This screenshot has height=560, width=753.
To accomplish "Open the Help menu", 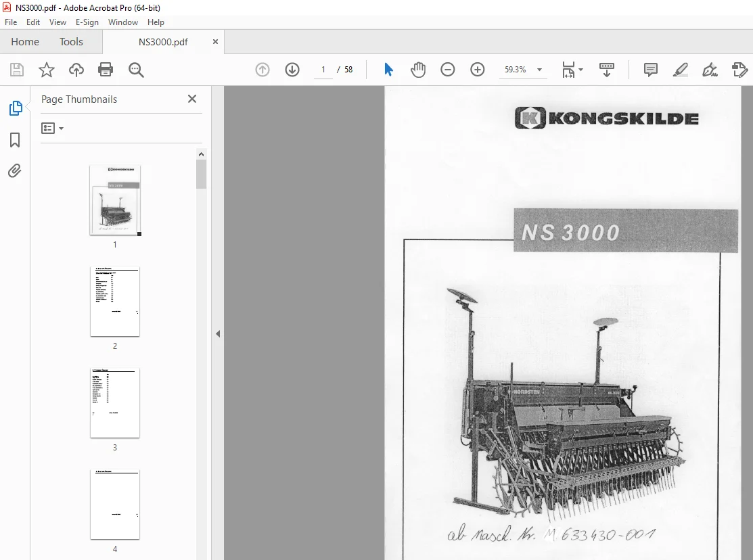I will click(156, 22).
